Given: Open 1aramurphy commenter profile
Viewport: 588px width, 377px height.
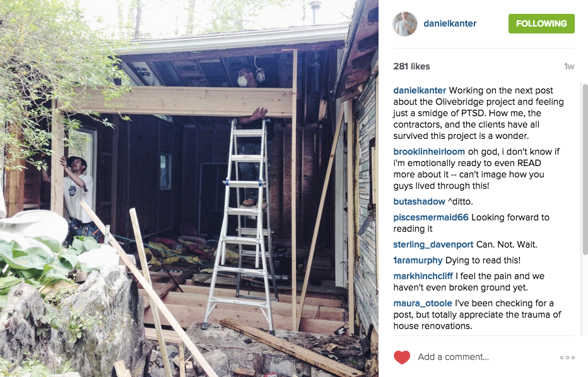Looking at the screenshot, I should point(418,261).
